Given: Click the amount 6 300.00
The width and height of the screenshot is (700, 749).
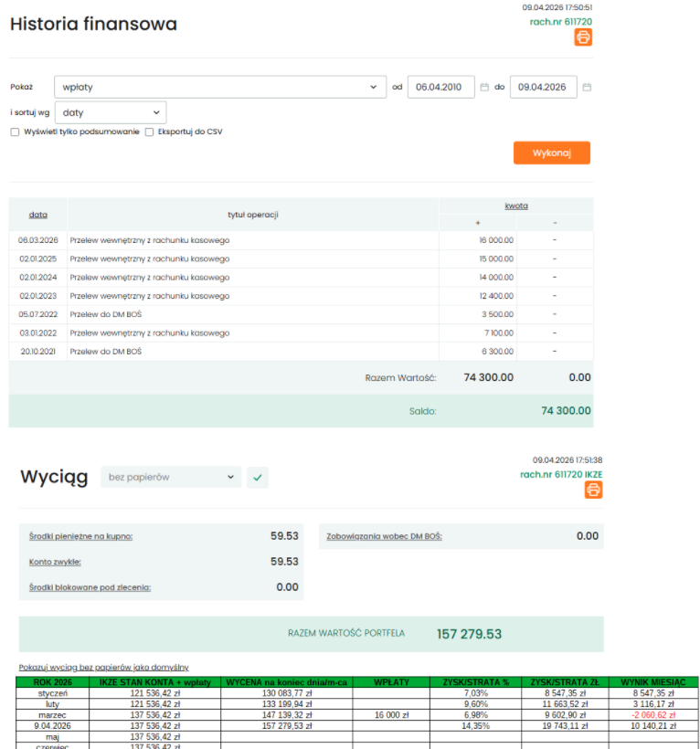Looking at the screenshot, I should (x=497, y=352).
